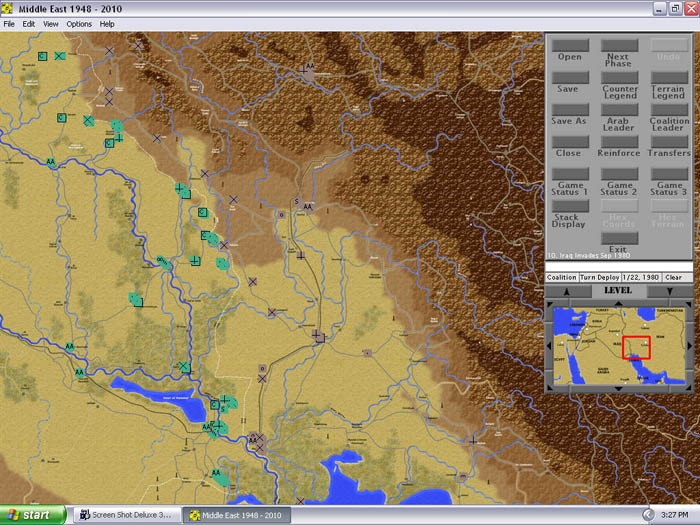
Task: Select the teal 'C' square counter in the top-left corner
Action: 42,56
